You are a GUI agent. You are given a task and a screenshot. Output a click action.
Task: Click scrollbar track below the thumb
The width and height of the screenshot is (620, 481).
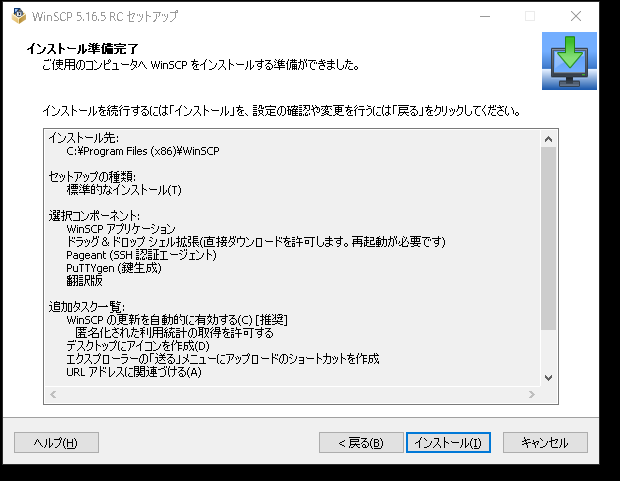coord(547,350)
